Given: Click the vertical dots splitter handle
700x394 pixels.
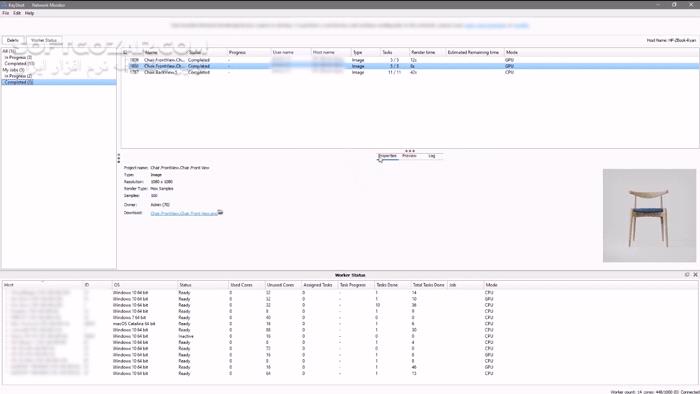Looking at the screenshot, I should click(119, 158).
